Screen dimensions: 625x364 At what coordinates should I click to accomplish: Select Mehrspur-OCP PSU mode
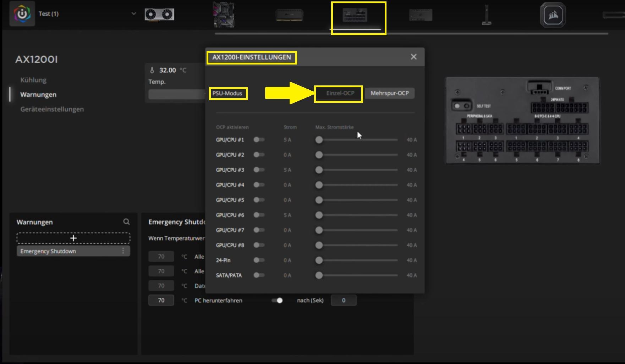click(x=390, y=93)
